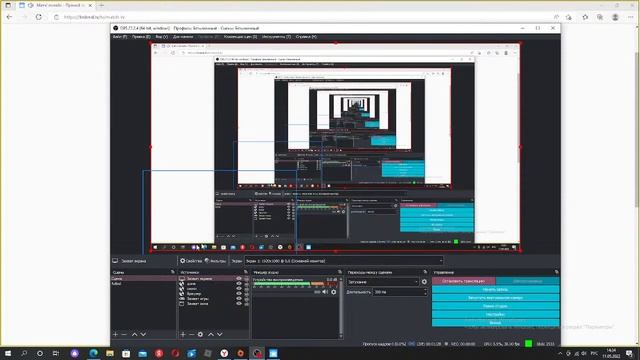Viewport: 640px width, 360px height.
Task: Move the selected source down
Action: pos(220,334)
